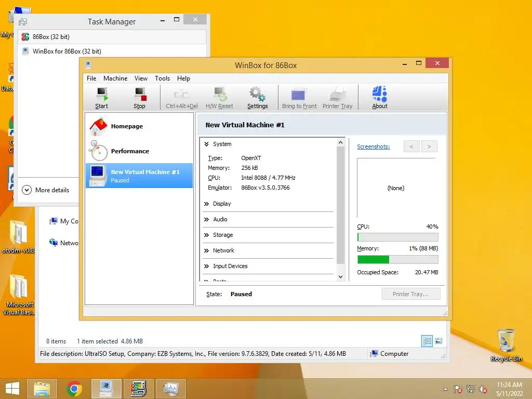The width and height of the screenshot is (532, 399).
Task: Open File Explorer from the taskbar
Action: (42, 389)
